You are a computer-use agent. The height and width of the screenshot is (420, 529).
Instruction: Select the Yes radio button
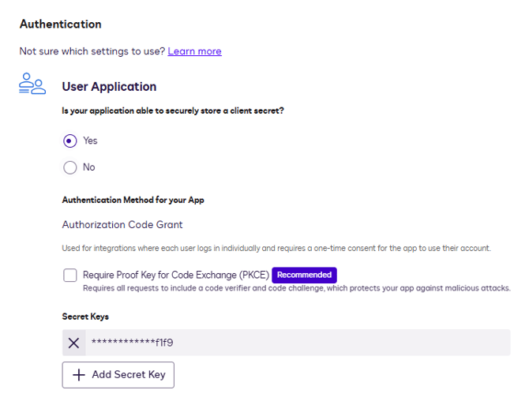(70, 141)
